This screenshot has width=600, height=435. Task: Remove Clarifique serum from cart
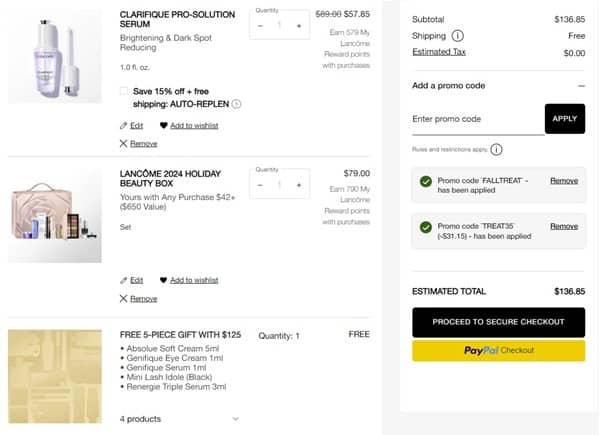(138, 144)
